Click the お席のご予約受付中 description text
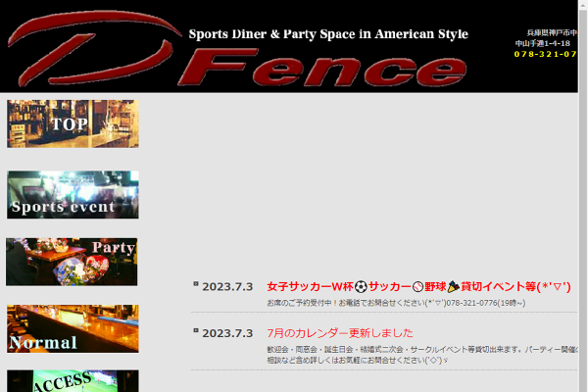The height and width of the screenshot is (392, 588). coord(396,303)
